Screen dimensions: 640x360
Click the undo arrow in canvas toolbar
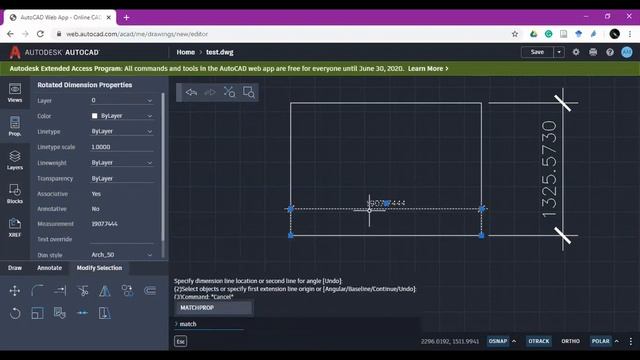tap(191, 92)
